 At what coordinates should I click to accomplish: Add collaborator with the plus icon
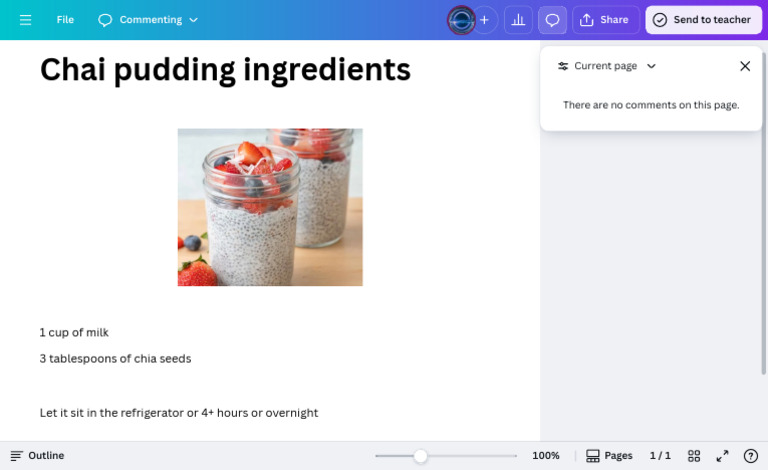click(x=484, y=20)
